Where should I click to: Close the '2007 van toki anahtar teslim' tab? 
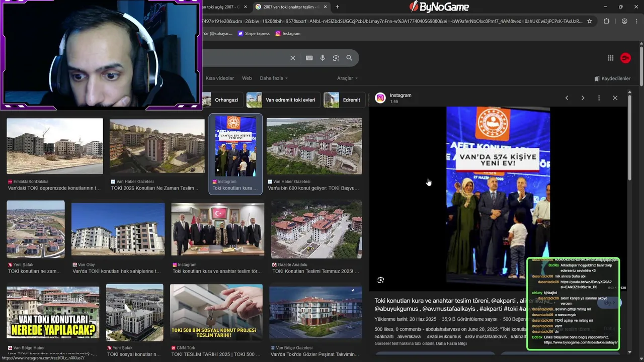[x=326, y=7]
